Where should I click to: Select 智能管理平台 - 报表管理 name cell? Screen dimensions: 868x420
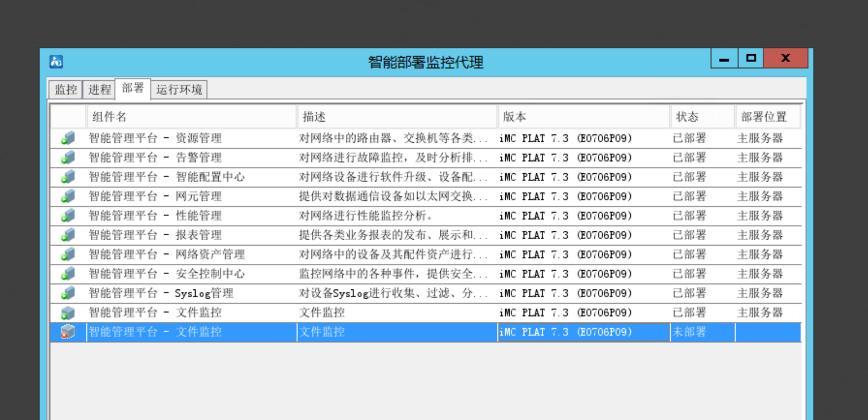(155, 235)
